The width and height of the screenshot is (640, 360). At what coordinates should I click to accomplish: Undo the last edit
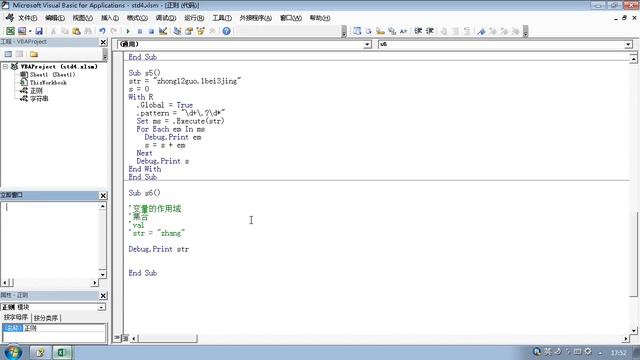pos(102,31)
